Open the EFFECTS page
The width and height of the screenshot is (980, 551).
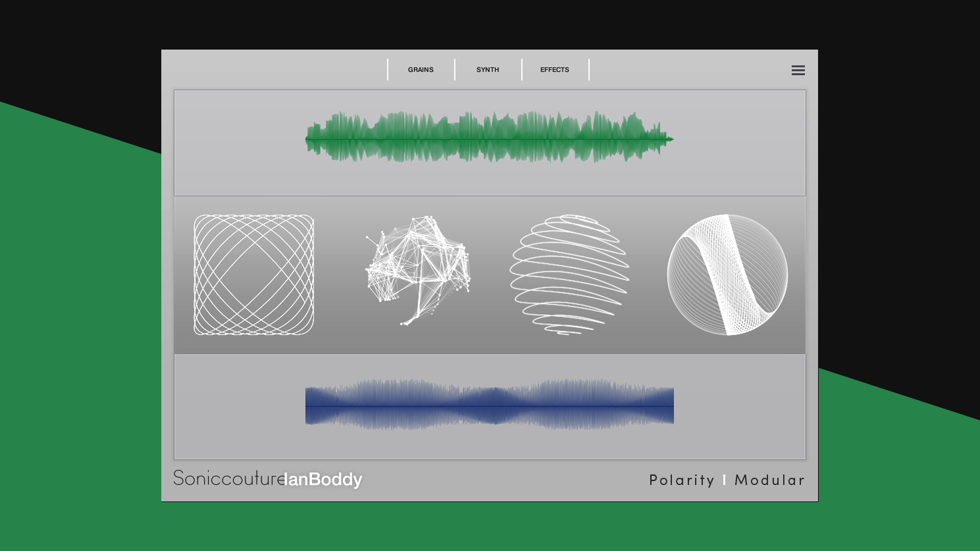[554, 70]
